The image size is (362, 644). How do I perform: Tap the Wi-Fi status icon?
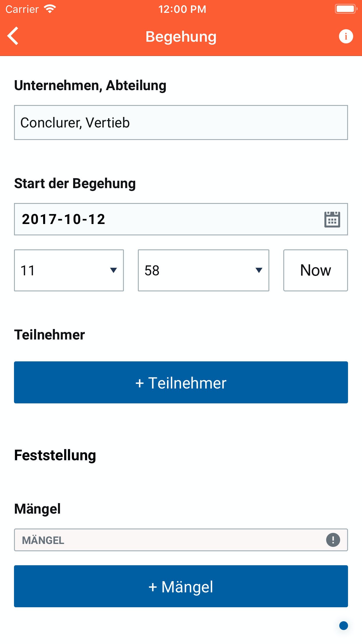coord(50,9)
